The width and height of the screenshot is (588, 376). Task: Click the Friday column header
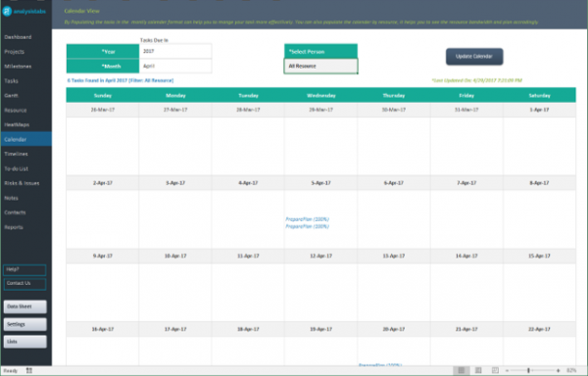[466, 96]
